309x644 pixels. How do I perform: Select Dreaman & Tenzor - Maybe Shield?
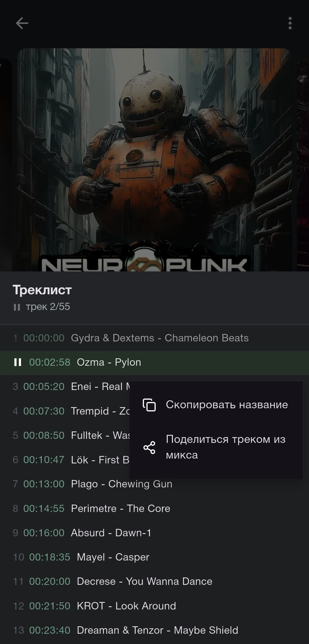pos(154,630)
